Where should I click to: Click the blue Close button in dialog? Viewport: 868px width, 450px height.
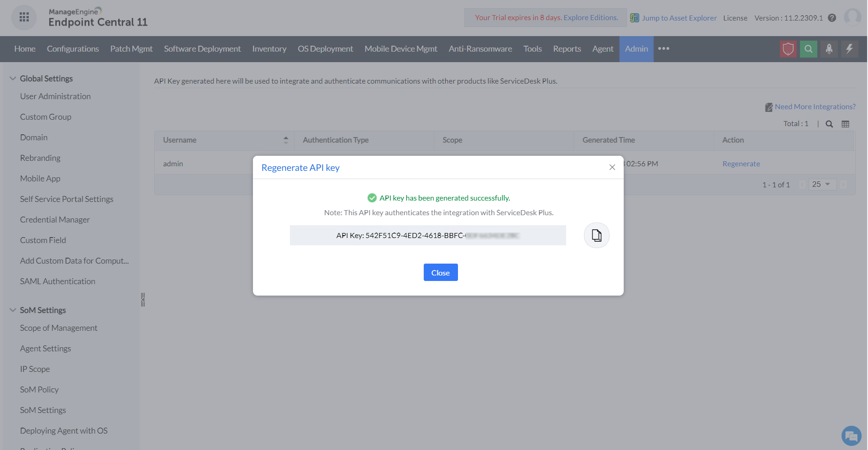(x=440, y=272)
